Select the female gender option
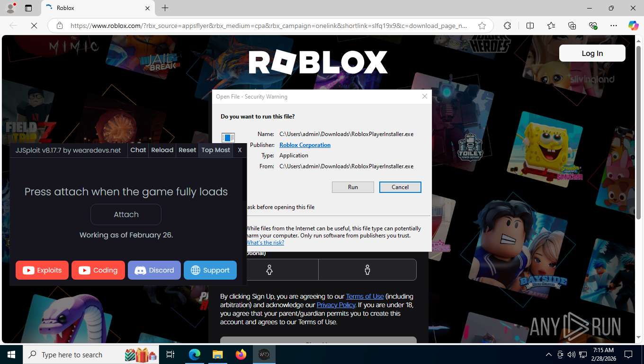Viewport: 644px width, 364px height. pos(269,270)
